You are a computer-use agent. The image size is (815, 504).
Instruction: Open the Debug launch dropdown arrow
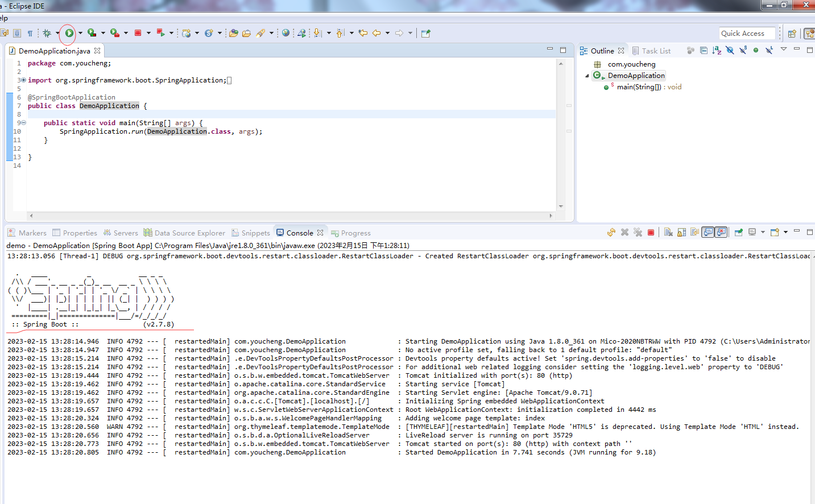(57, 33)
